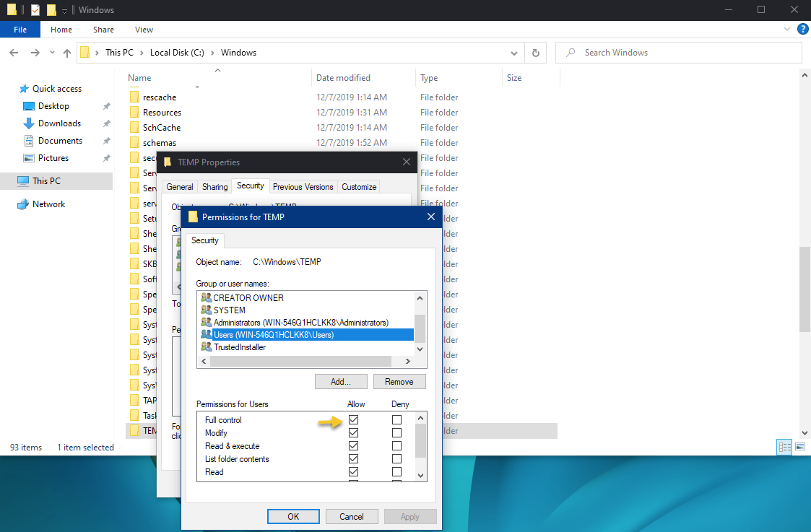Click the rescache folder icon
The width and height of the screenshot is (811, 532).
pos(134,97)
